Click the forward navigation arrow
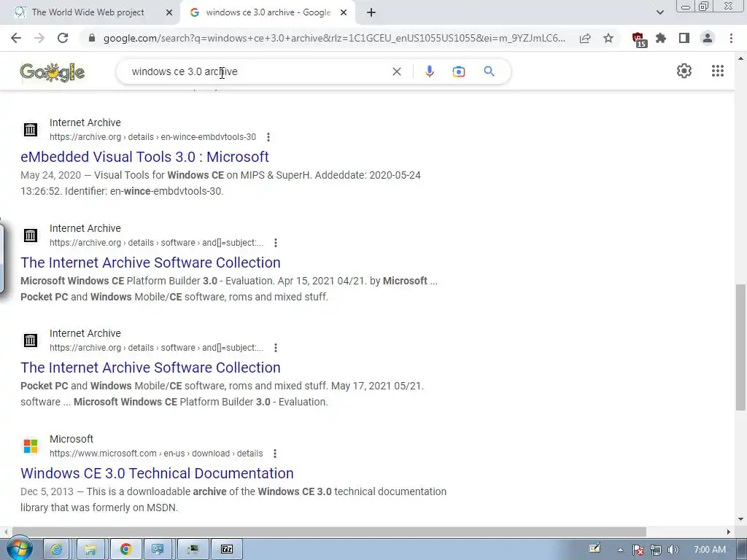This screenshot has width=747, height=560. pyautogui.click(x=39, y=38)
